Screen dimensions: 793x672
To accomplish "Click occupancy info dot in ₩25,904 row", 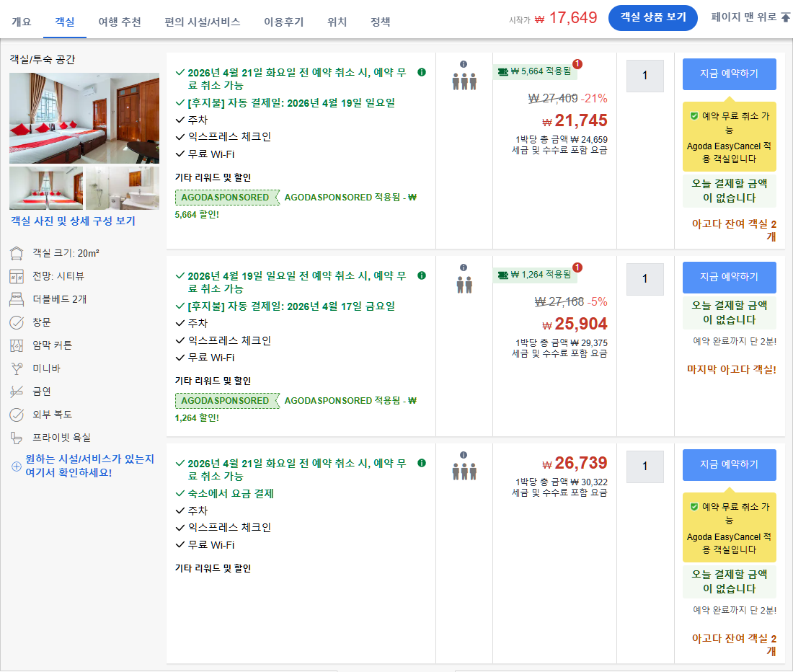I will click(464, 268).
